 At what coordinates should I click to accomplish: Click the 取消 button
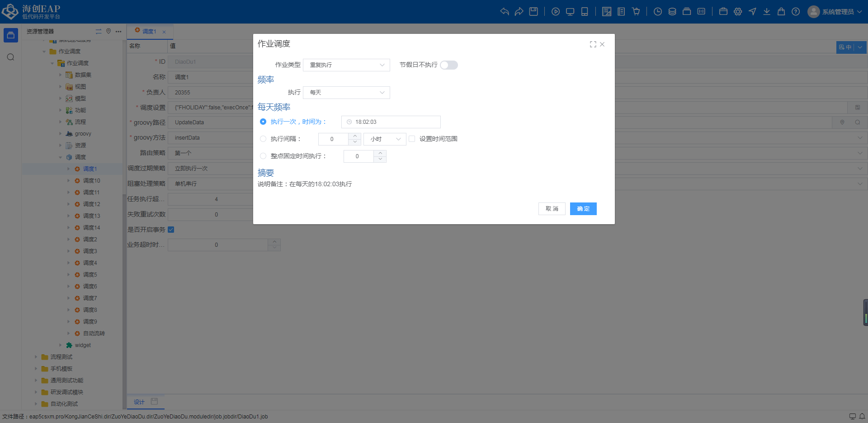click(552, 209)
